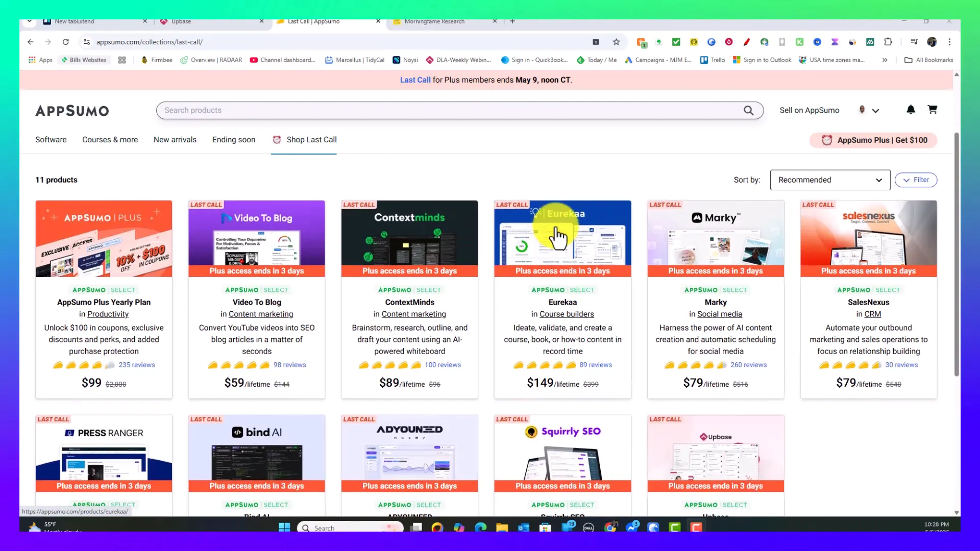
Task: Open the 100 reviews link for ContextMinds
Action: tap(443, 365)
